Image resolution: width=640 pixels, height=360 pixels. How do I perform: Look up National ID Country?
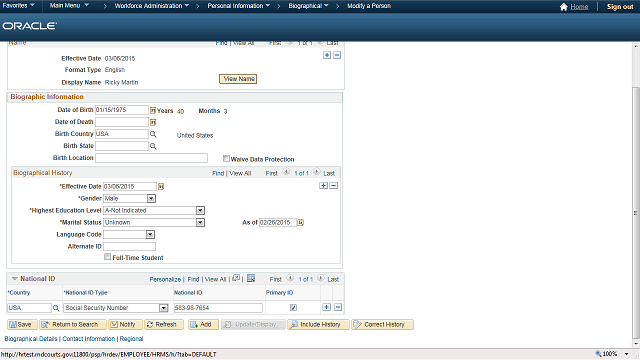coord(56,308)
